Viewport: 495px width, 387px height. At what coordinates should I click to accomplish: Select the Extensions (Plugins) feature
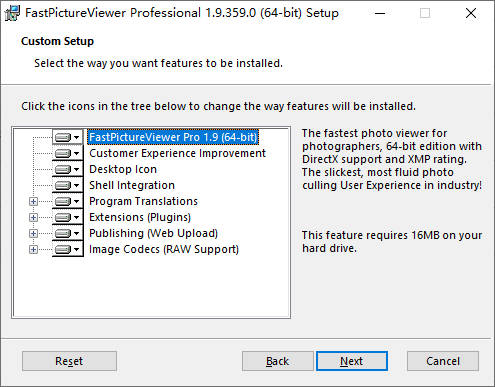[140, 217]
